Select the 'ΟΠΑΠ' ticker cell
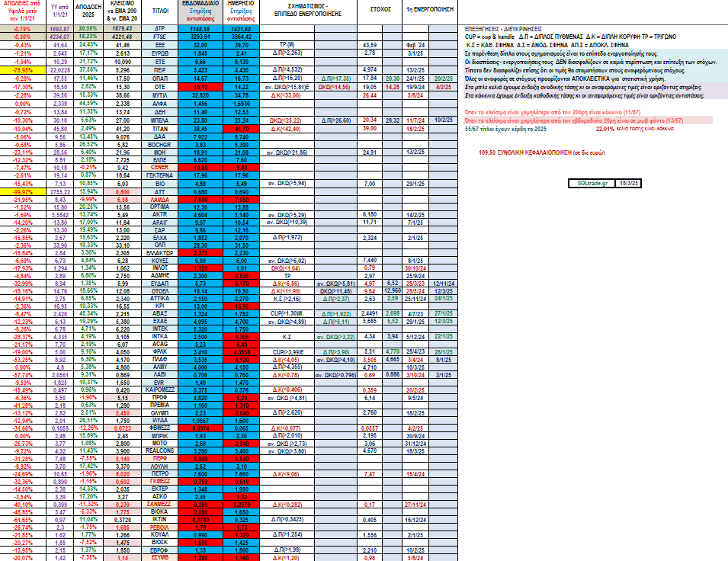Viewport: 728px width, 561px height. coord(160,79)
